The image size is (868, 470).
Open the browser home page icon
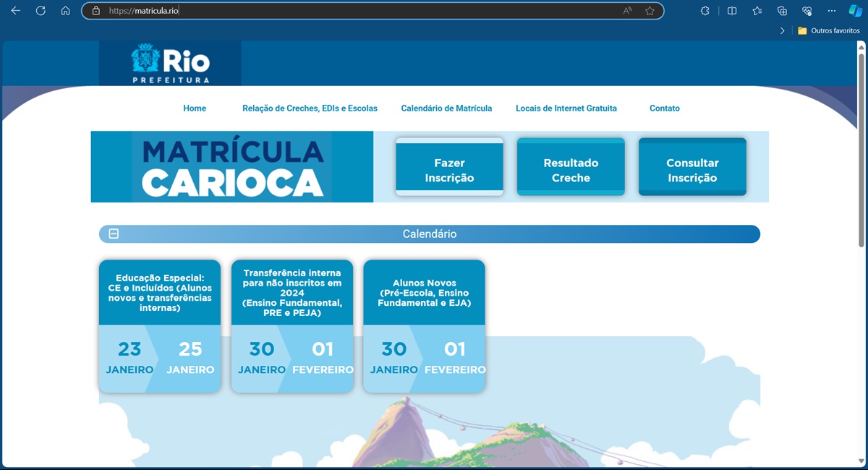(66, 11)
